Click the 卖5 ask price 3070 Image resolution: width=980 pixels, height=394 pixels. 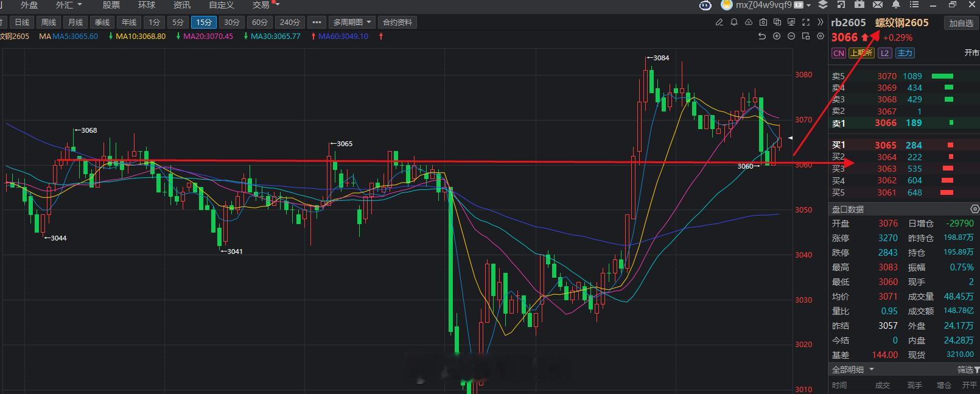pyautogui.click(x=887, y=76)
